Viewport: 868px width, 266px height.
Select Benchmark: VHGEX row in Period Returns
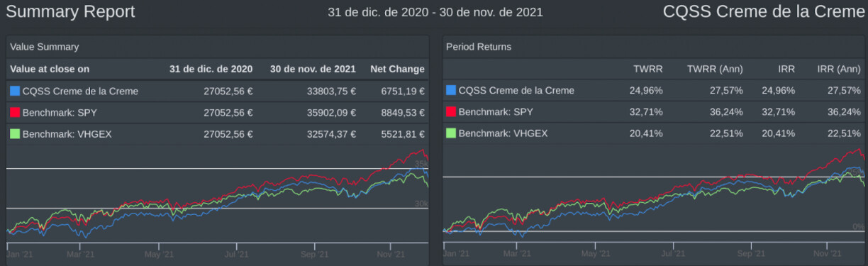tap(654, 133)
